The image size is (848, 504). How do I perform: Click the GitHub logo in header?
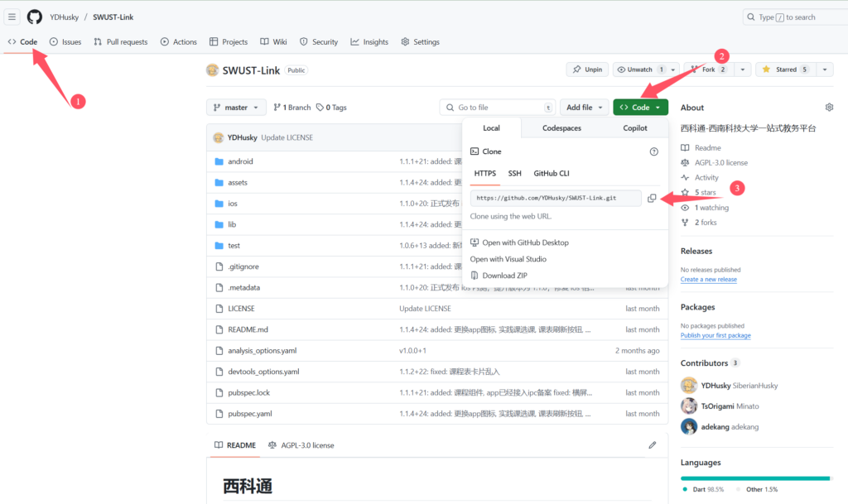[x=34, y=17]
